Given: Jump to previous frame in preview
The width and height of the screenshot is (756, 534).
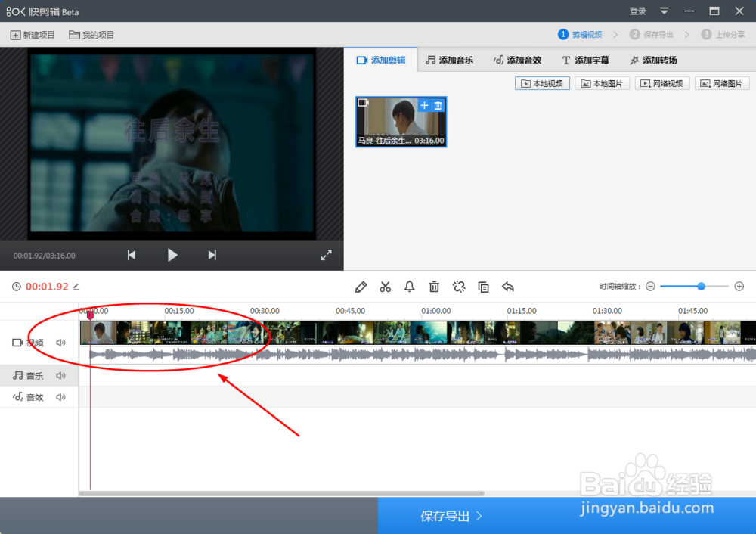Looking at the screenshot, I should click(131, 255).
